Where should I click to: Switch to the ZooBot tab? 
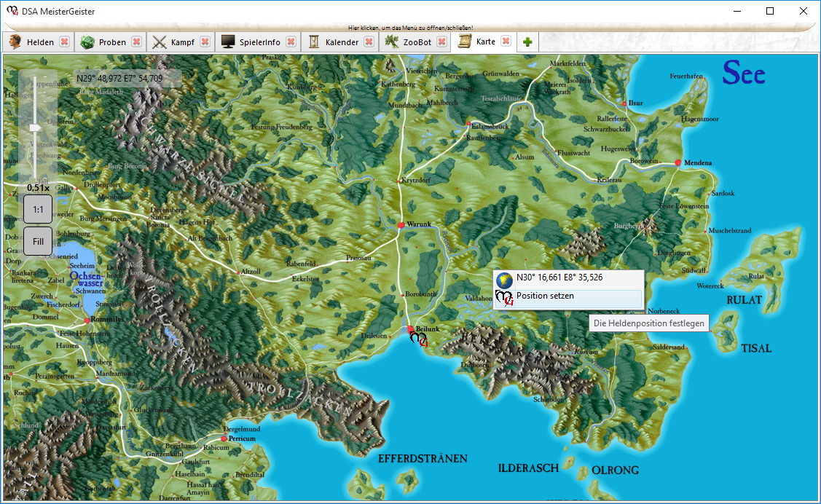click(415, 42)
